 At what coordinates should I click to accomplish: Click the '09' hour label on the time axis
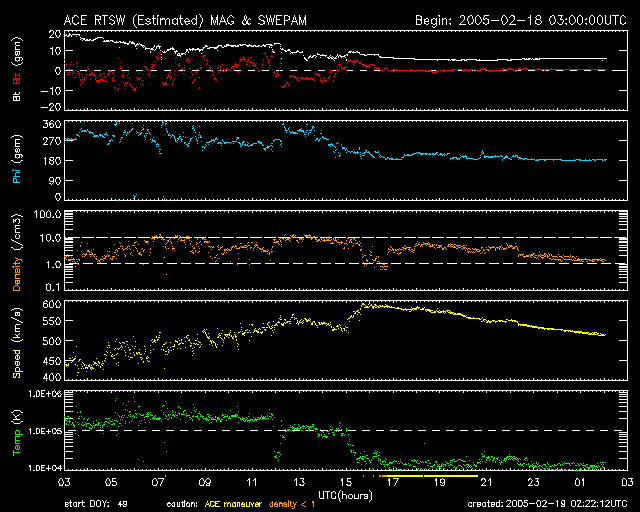point(205,482)
